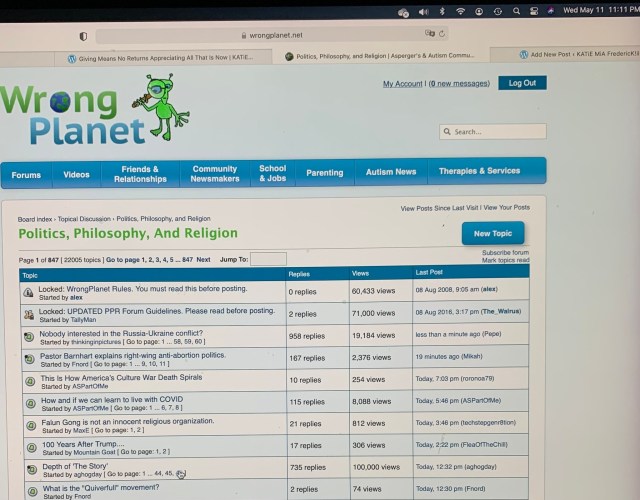Click the magnifier icon in the search box

coord(447,132)
